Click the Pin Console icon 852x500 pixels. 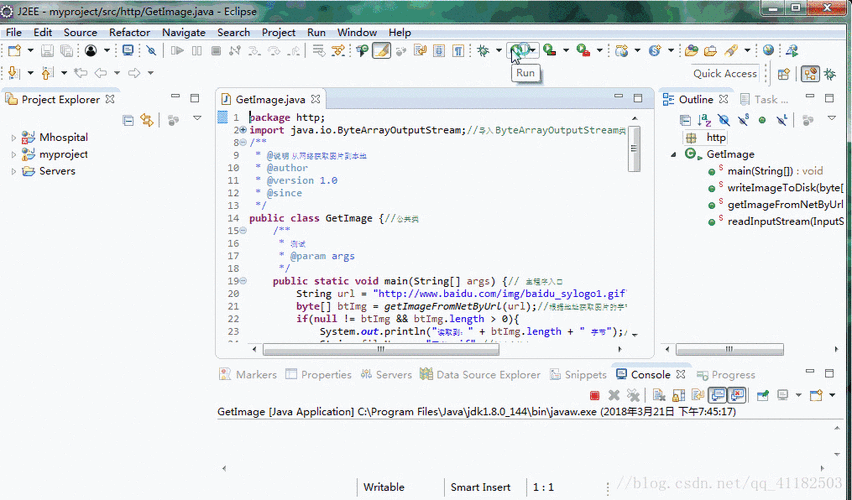(x=763, y=396)
